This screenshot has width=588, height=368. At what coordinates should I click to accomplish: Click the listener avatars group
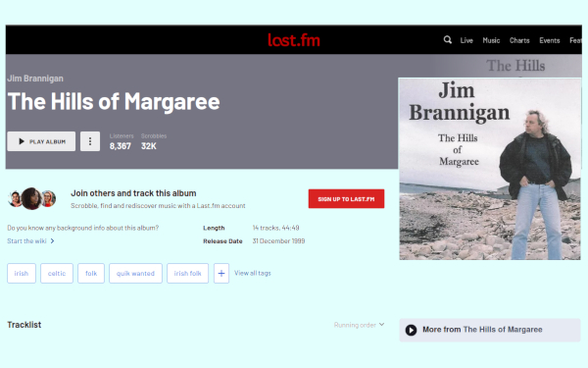coord(32,198)
